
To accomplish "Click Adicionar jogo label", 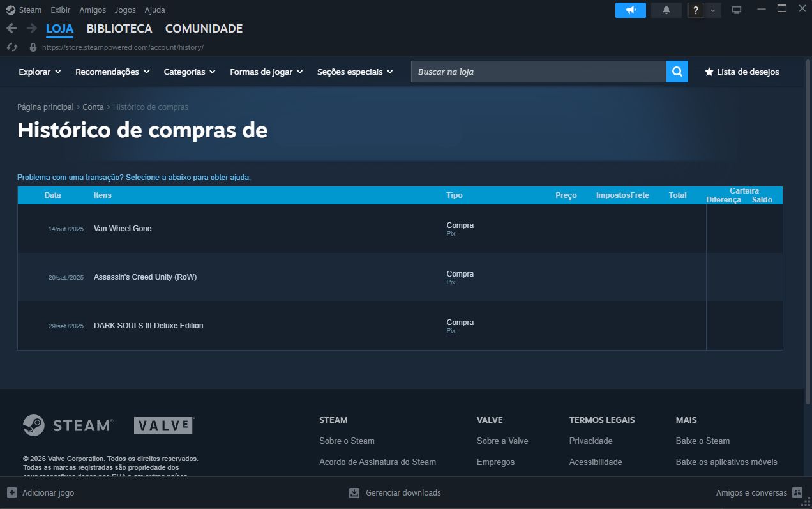I will (x=49, y=492).
